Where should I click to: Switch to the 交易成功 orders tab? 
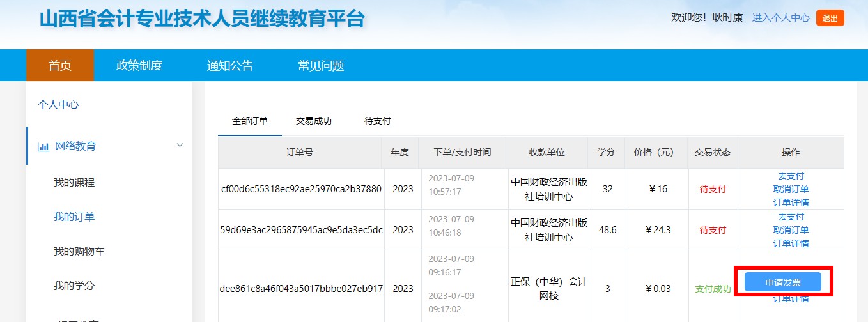(314, 121)
